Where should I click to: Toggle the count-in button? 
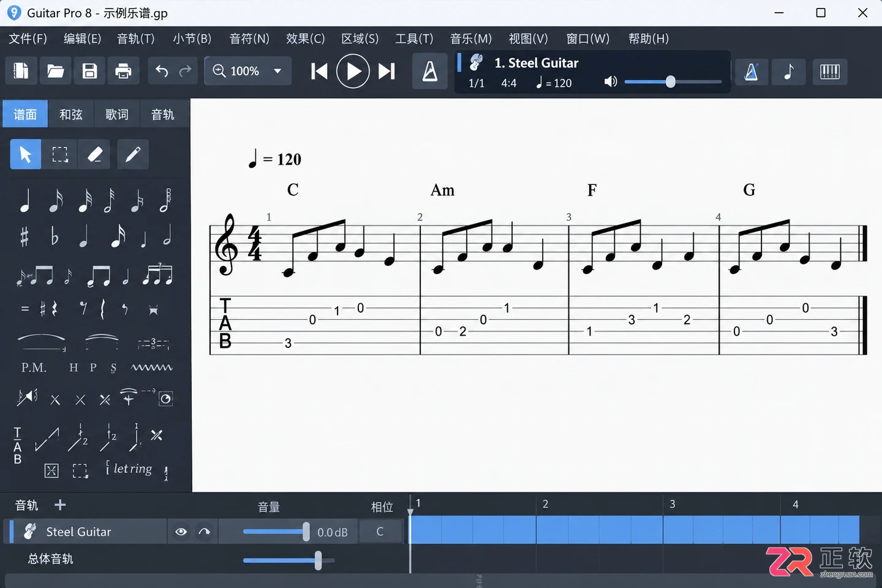click(752, 72)
